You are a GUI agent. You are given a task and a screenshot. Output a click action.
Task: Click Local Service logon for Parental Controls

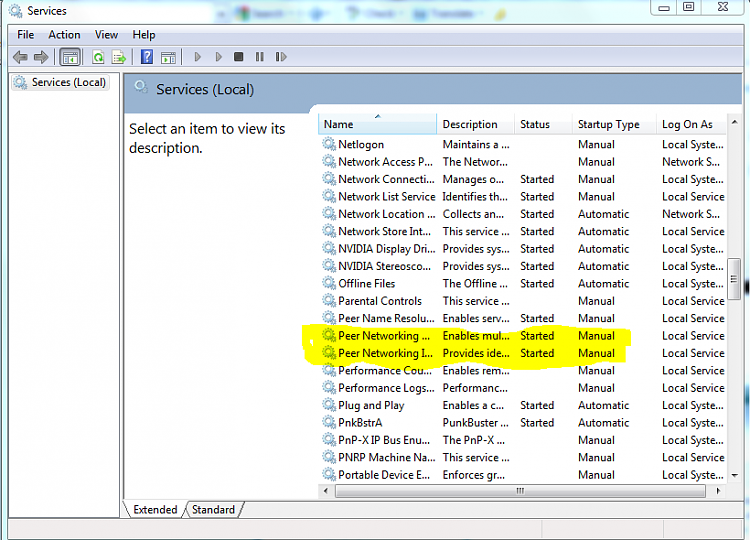tap(693, 301)
